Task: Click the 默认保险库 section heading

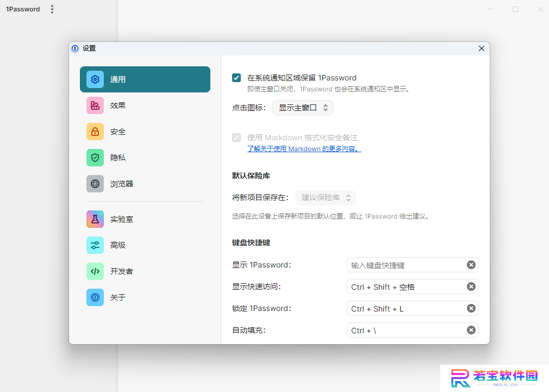Action: 251,176
